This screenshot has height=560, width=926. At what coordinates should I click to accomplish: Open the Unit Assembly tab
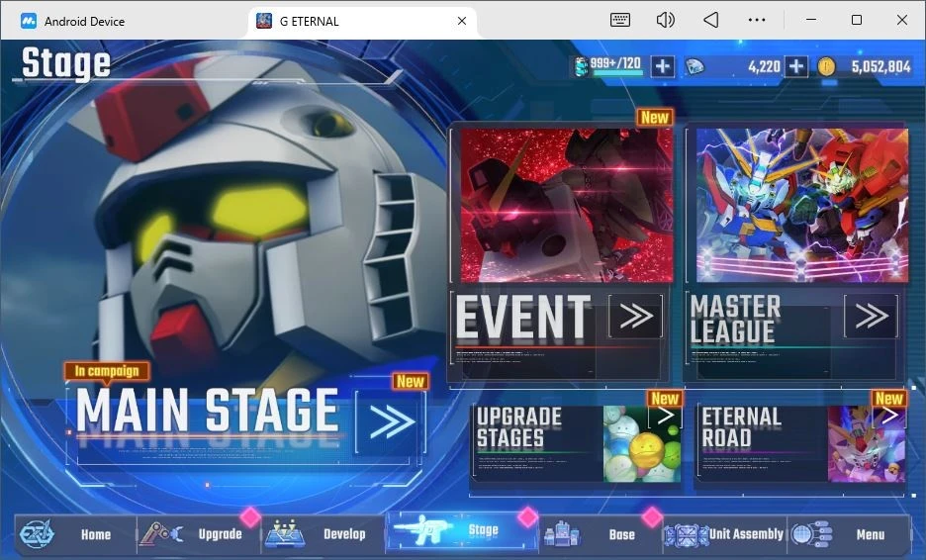point(724,534)
